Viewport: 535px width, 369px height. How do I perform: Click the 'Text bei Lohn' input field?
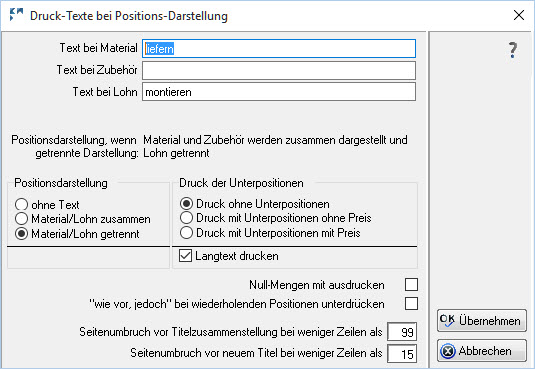tap(279, 92)
